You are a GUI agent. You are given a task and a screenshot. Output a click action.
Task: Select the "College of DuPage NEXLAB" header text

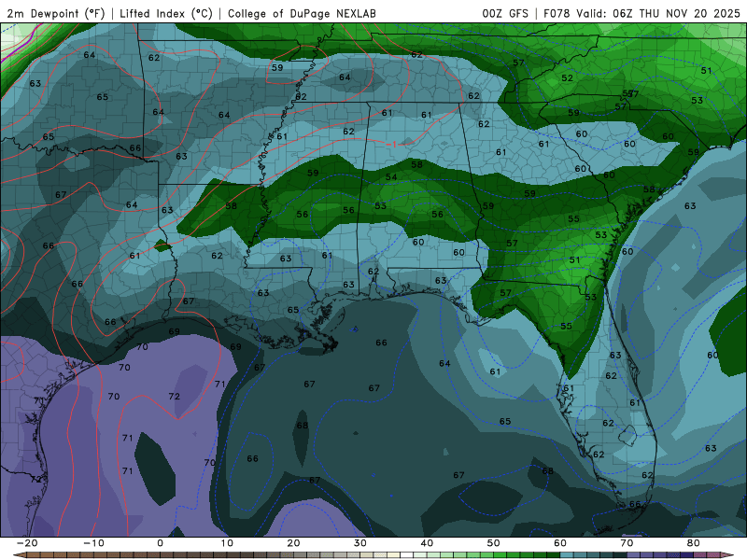pos(302,13)
